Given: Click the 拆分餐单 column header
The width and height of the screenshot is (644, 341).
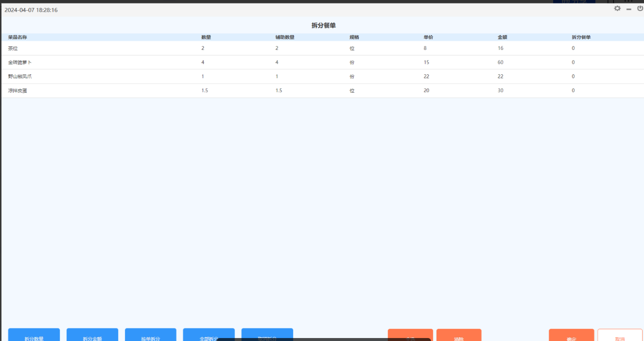Looking at the screenshot, I should tap(581, 37).
